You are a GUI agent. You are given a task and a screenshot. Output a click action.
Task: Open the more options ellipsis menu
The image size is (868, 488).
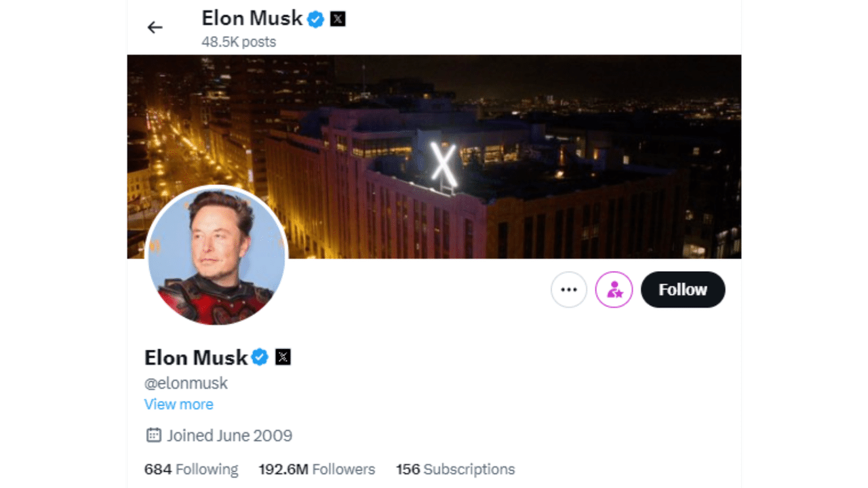coord(568,289)
